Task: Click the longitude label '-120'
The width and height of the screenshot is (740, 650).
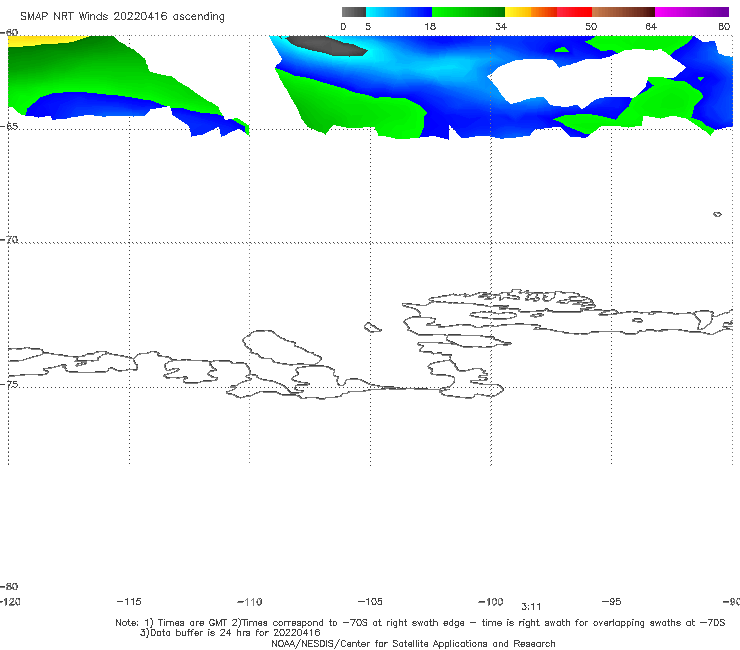Action: coord(10,601)
